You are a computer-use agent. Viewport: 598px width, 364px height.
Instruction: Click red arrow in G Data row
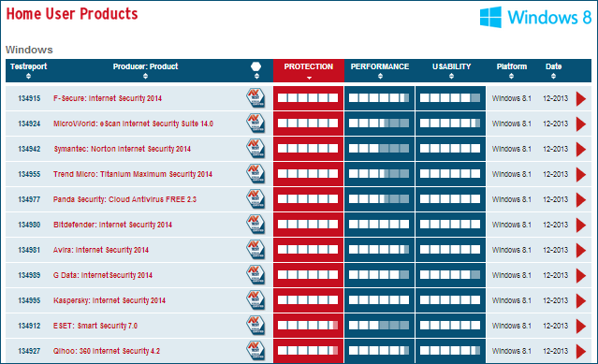(580, 275)
